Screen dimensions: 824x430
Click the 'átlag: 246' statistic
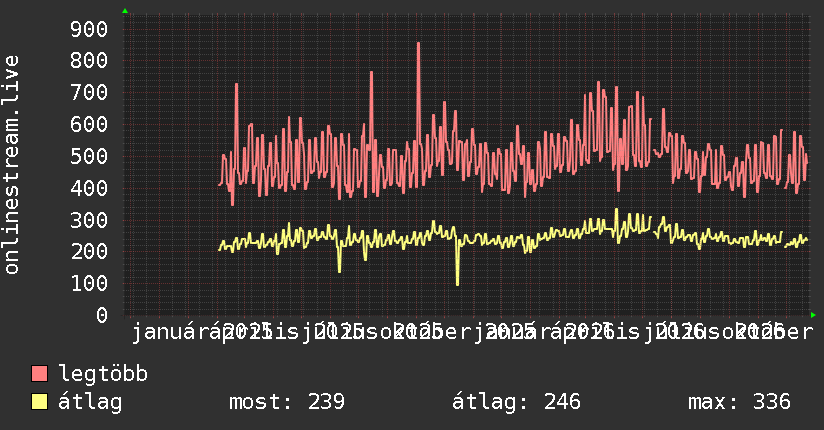point(516,402)
